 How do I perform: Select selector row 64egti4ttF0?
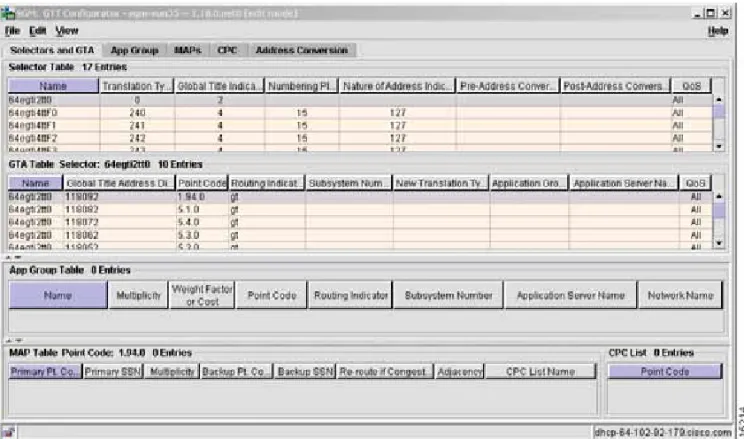pyautogui.click(x=360, y=113)
